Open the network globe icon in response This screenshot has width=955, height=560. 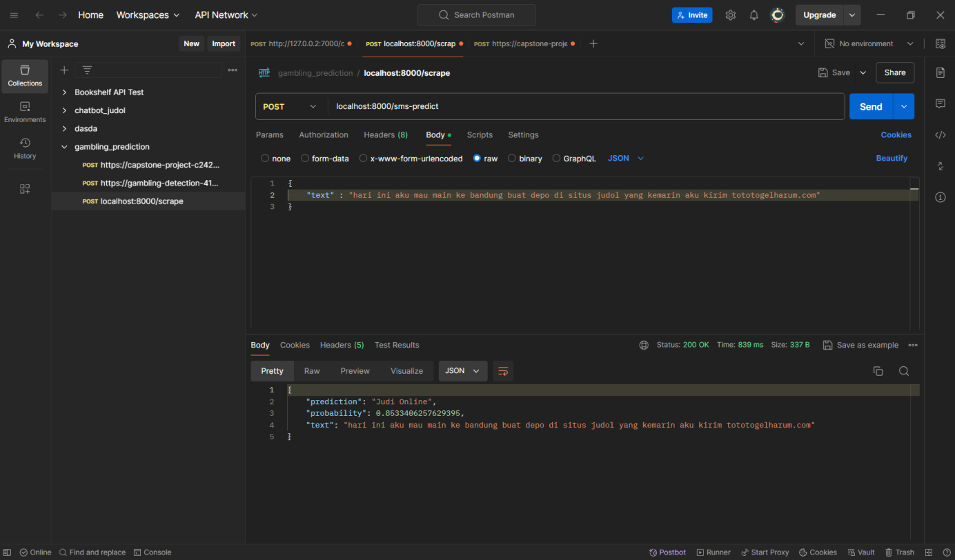tap(644, 345)
